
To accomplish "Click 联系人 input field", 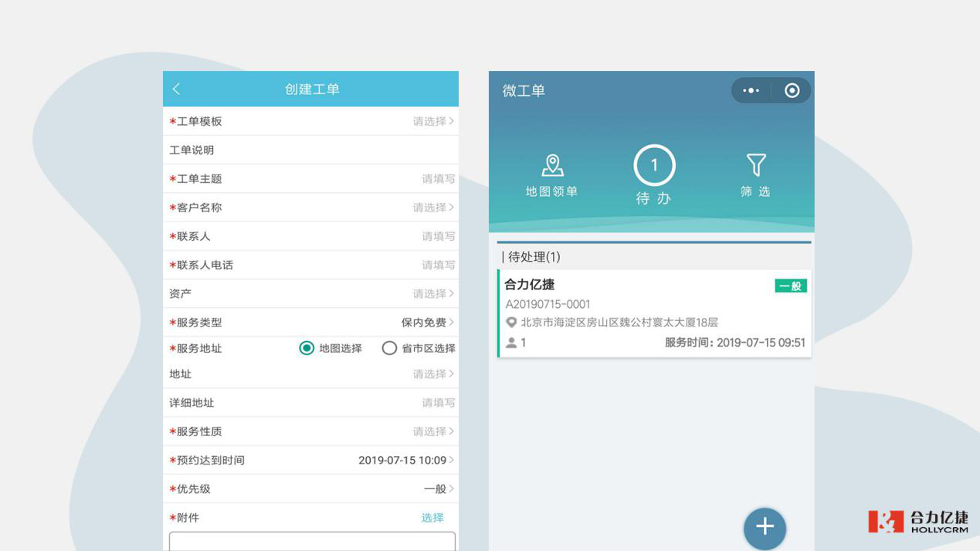I will pos(310,236).
